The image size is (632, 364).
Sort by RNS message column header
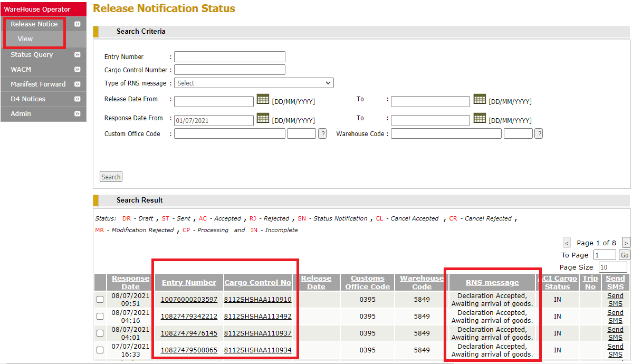(x=492, y=283)
